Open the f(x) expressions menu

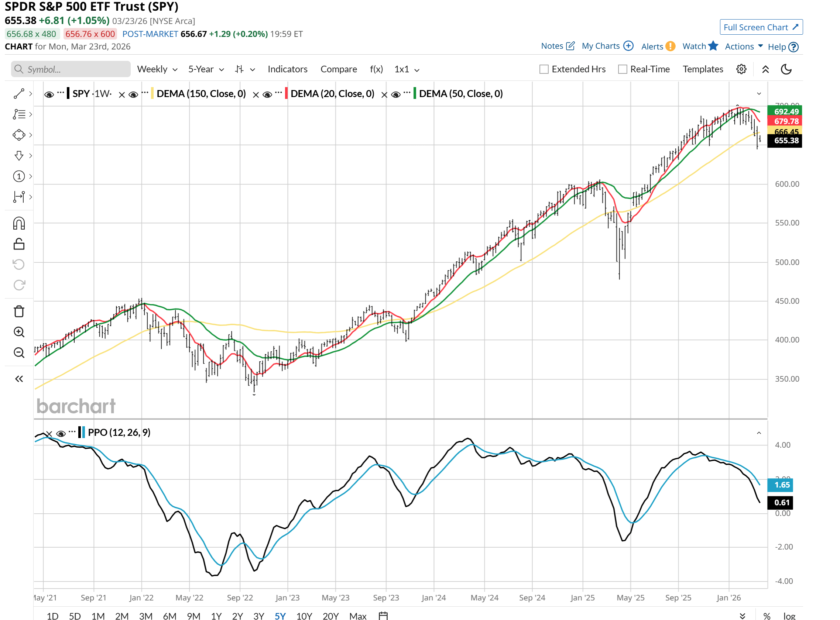click(376, 69)
